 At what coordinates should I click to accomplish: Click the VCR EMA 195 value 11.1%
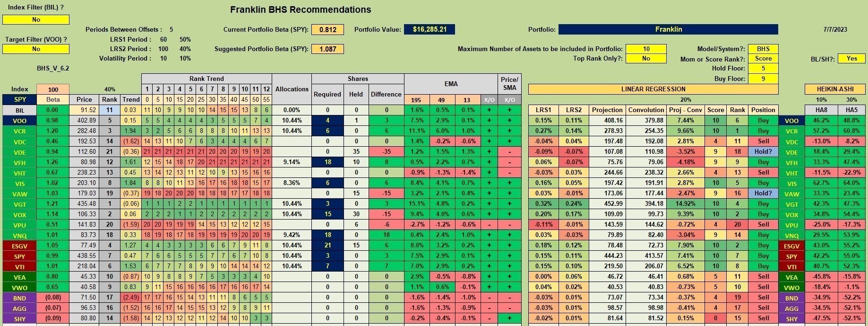[x=417, y=131]
